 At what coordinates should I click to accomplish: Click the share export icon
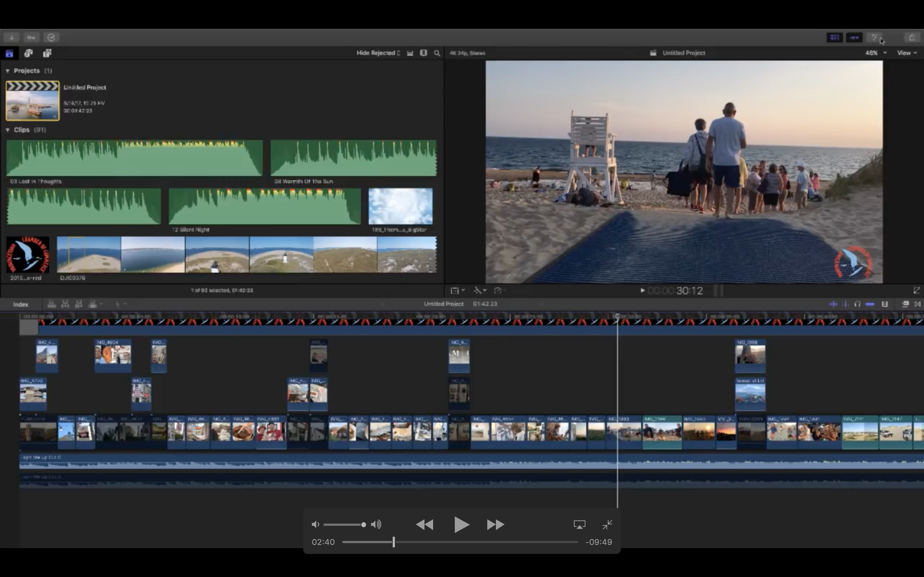(912, 38)
